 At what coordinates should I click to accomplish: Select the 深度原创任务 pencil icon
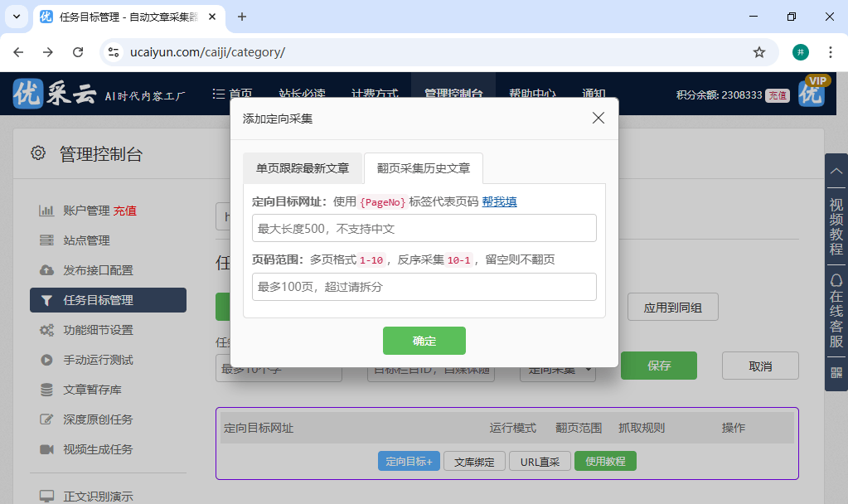(x=46, y=419)
